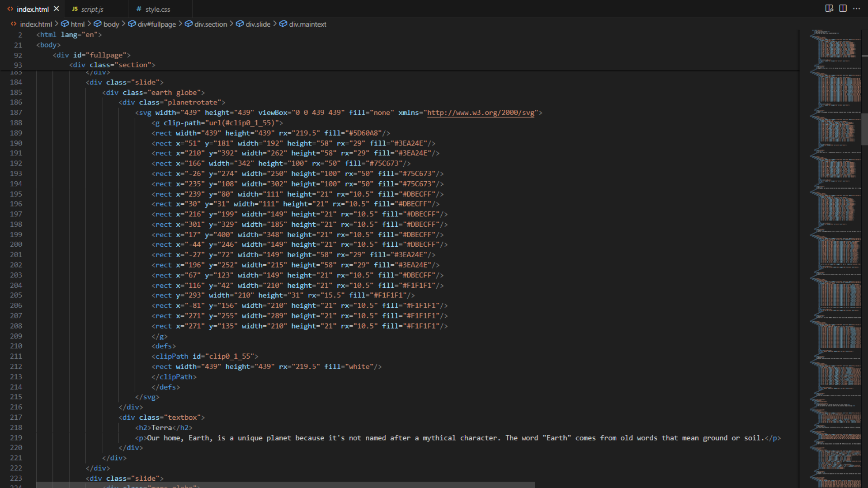Click fill="white" on line 212
Image resolution: width=868 pixels, height=488 pixels.
tap(349, 367)
